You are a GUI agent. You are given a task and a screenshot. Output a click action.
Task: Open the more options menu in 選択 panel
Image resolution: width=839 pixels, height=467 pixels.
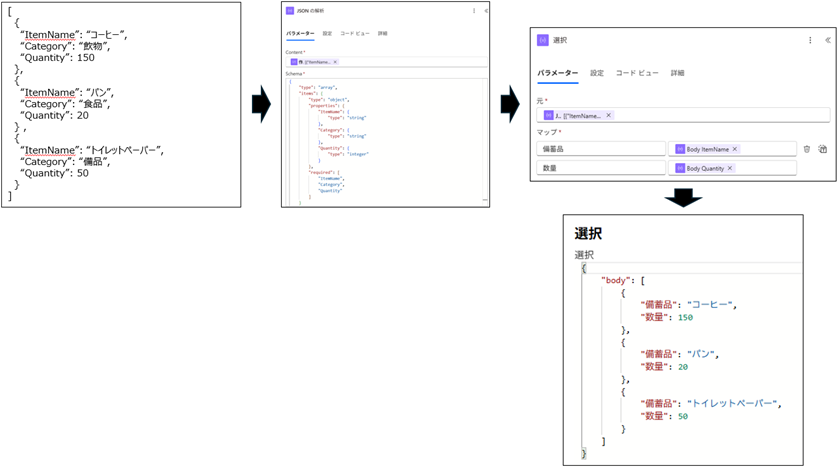[x=810, y=40]
